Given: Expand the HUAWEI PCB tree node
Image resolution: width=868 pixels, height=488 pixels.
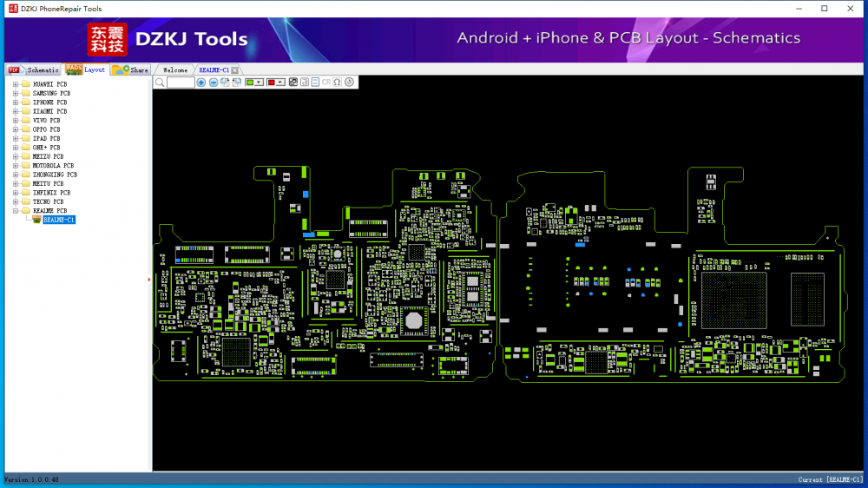Looking at the screenshot, I should click(16, 84).
